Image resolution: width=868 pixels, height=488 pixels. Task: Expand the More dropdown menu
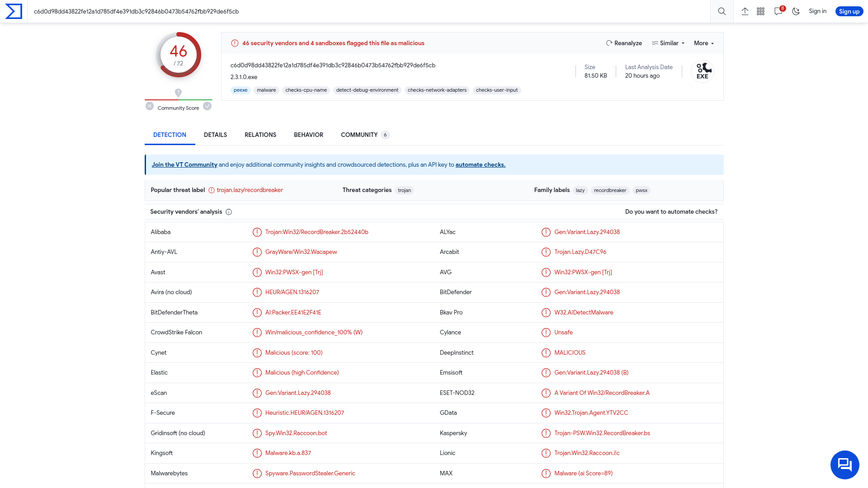(x=703, y=43)
